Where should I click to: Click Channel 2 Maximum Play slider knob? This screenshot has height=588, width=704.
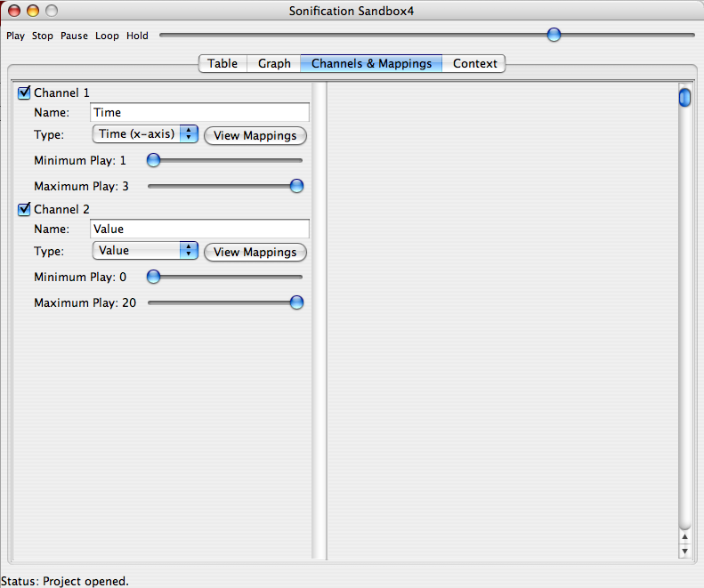[x=296, y=302]
